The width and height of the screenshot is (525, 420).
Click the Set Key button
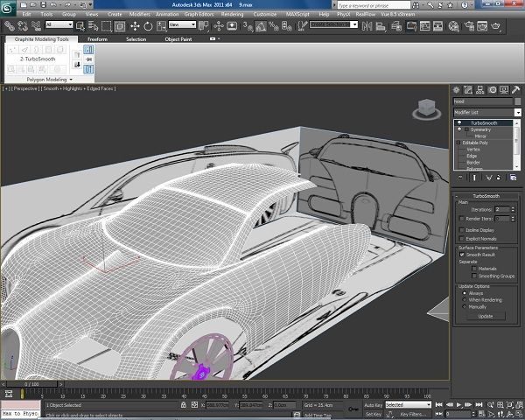point(374,414)
